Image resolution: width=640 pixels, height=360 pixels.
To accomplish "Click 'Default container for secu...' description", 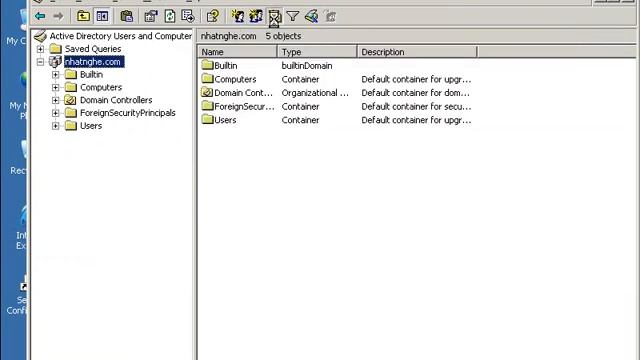I will [416, 107].
